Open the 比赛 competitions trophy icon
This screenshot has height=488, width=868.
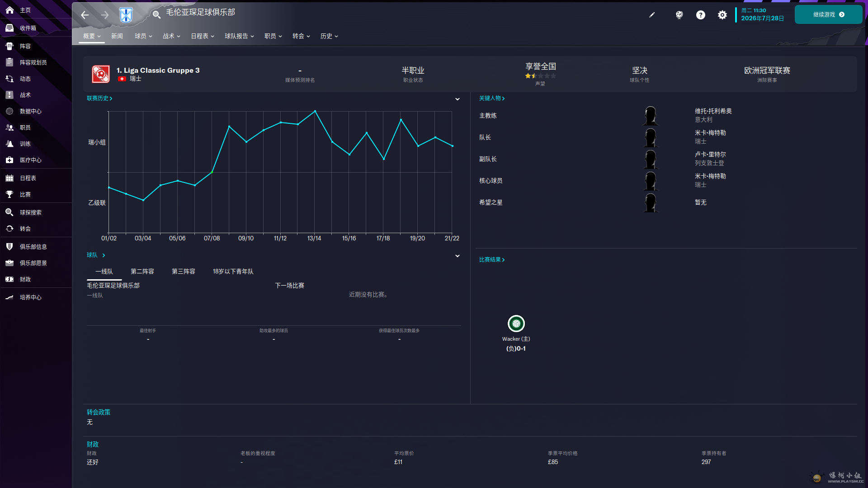click(x=9, y=194)
